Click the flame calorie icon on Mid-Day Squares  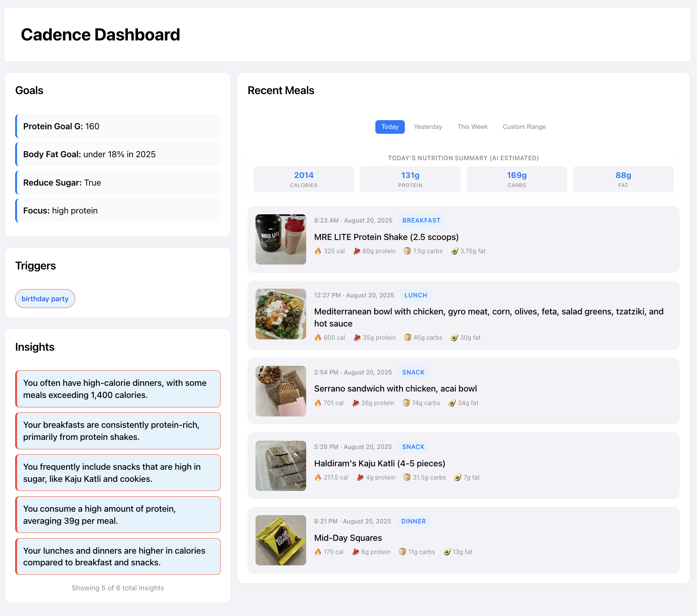tap(318, 552)
